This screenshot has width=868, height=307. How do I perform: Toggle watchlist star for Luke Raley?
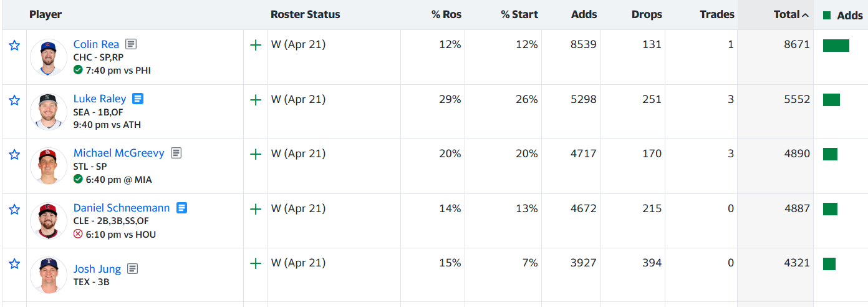pyautogui.click(x=14, y=100)
